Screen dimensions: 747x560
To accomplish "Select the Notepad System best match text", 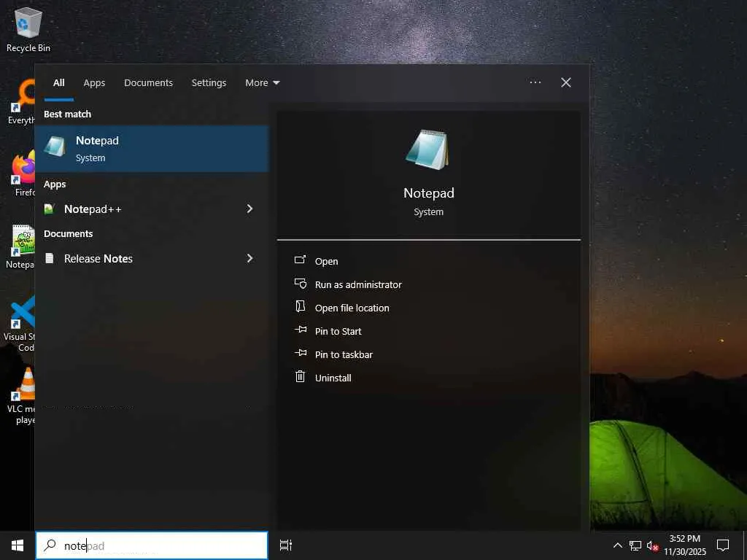I will pyautogui.click(x=97, y=149).
